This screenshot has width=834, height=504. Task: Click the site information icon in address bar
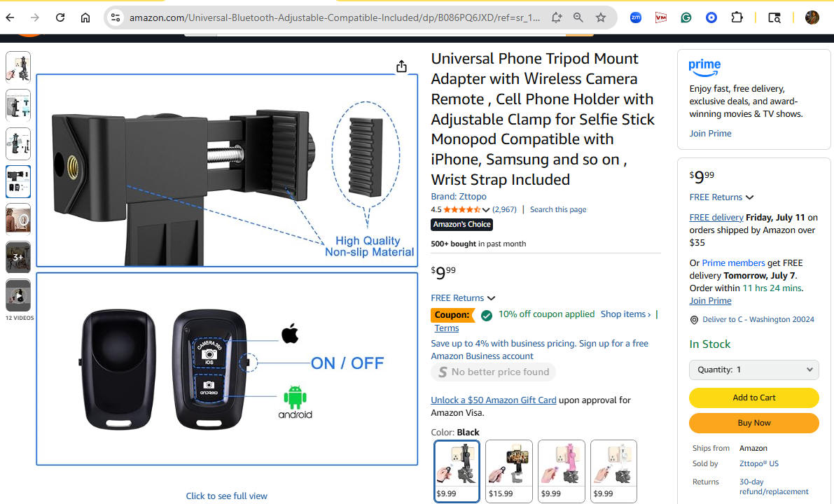pyautogui.click(x=116, y=17)
